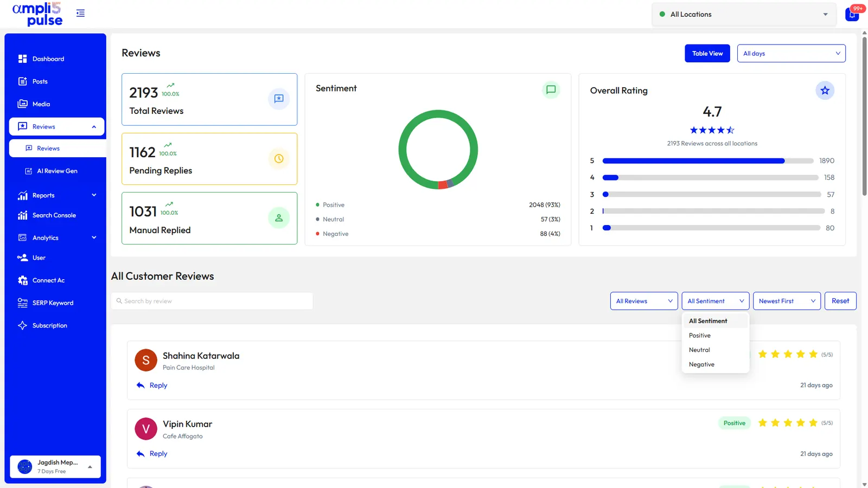
Task: Open AI Review Gen sidebar item
Action: [x=57, y=171]
